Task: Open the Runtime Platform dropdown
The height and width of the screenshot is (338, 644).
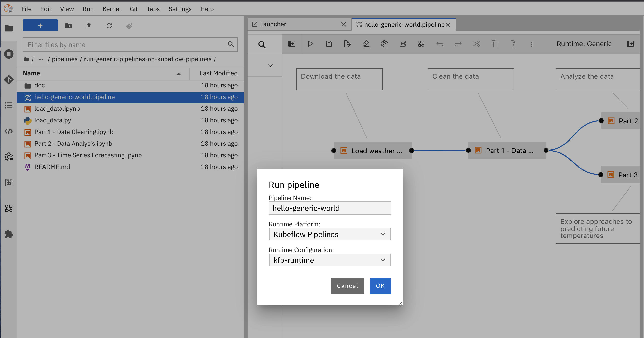Action: point(330,234)
